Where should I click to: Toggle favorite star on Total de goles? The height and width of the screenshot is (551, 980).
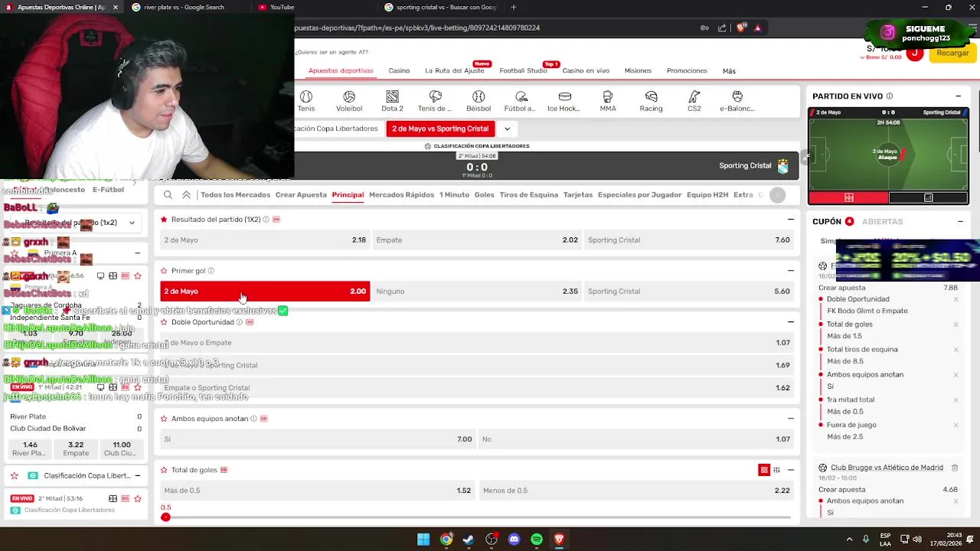164,470
